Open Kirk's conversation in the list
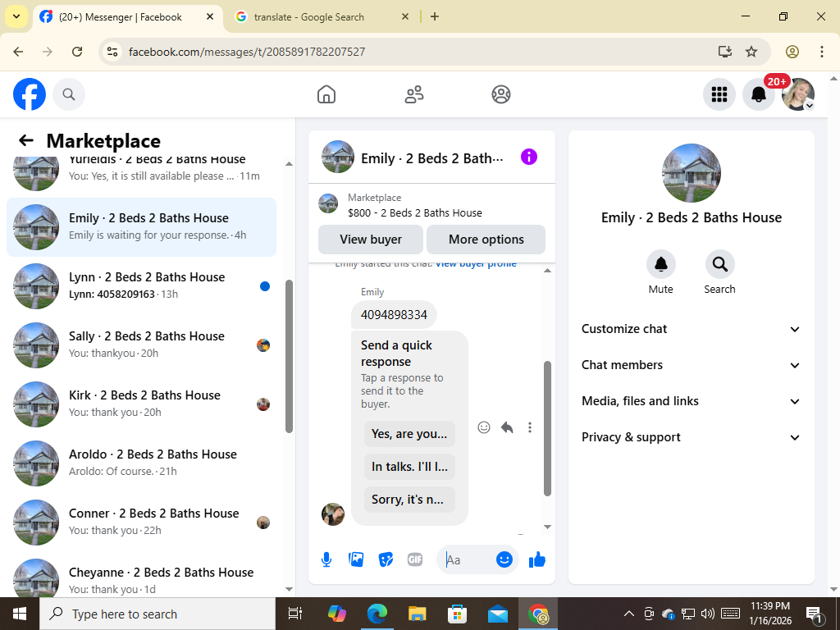Viewport: 840px width, 630px height. 141,404
